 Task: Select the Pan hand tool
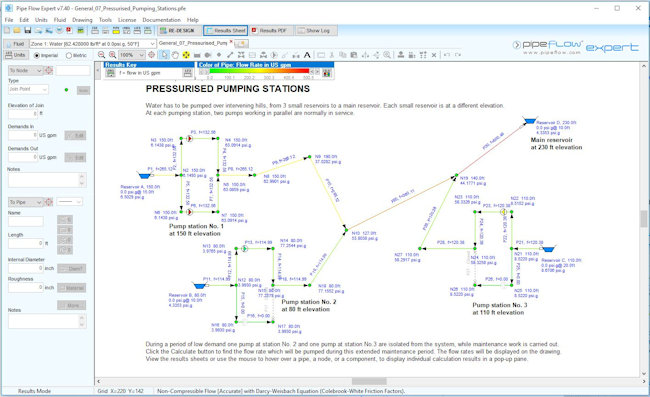pos(175,55)
